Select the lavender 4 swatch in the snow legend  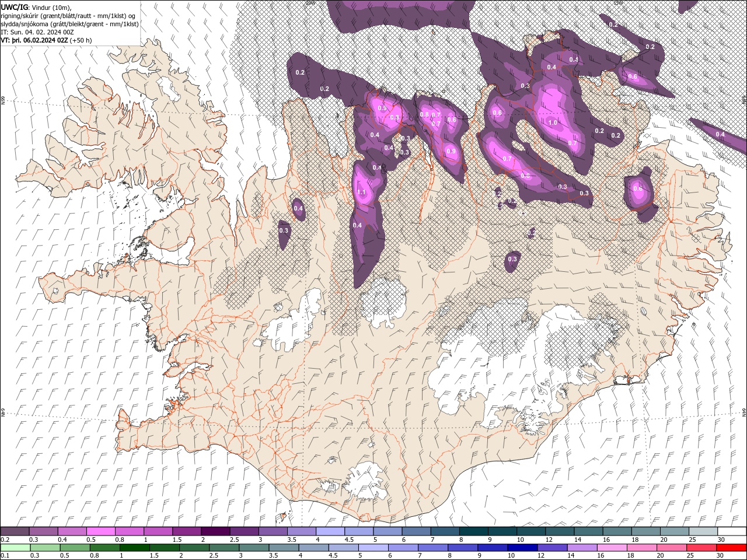point(330,531)
